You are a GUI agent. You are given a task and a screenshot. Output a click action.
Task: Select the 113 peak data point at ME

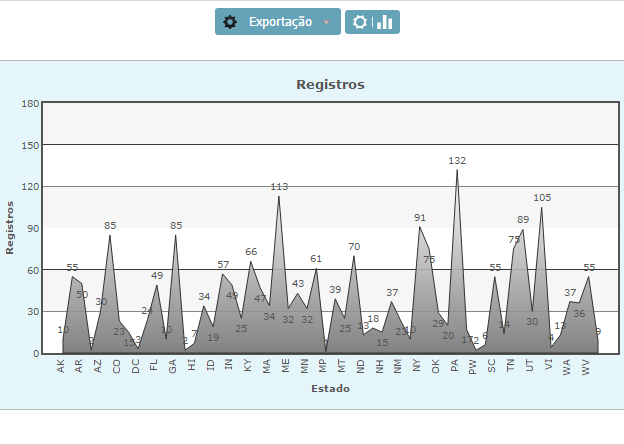point(279,196)
